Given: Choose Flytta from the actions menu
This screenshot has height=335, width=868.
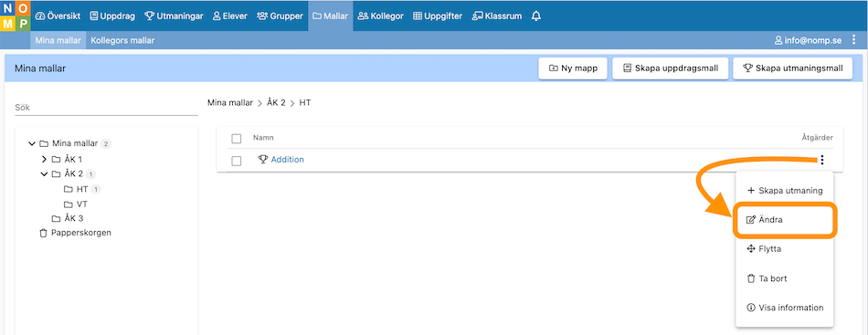Looking at the screenshot, I should coord(785,249).
